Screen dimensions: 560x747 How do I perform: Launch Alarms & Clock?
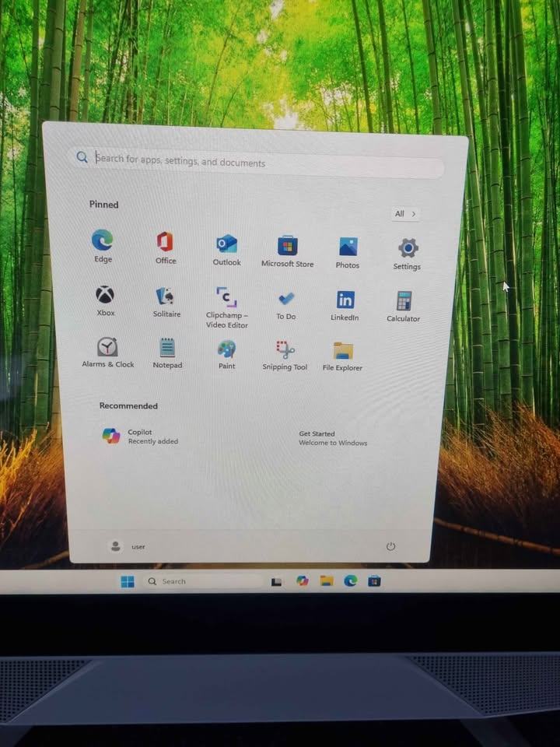tap(107, 352)
